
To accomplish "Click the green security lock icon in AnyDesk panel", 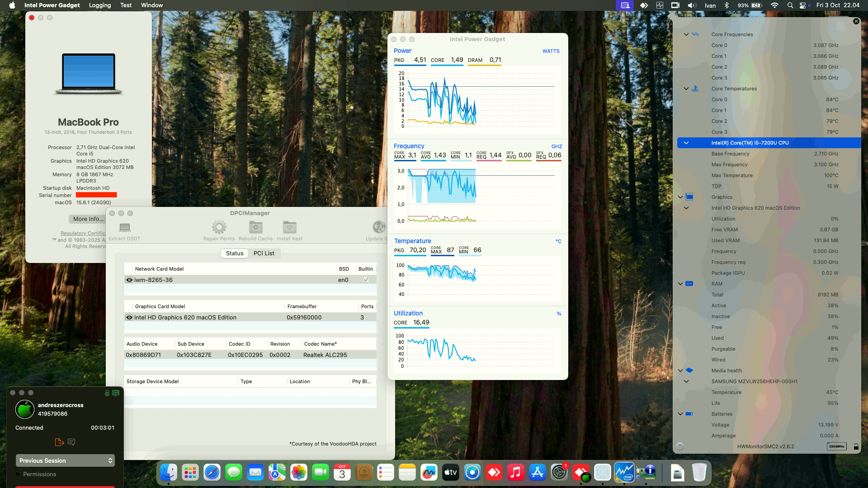I will pyautogui.click(x=107, y=393).
